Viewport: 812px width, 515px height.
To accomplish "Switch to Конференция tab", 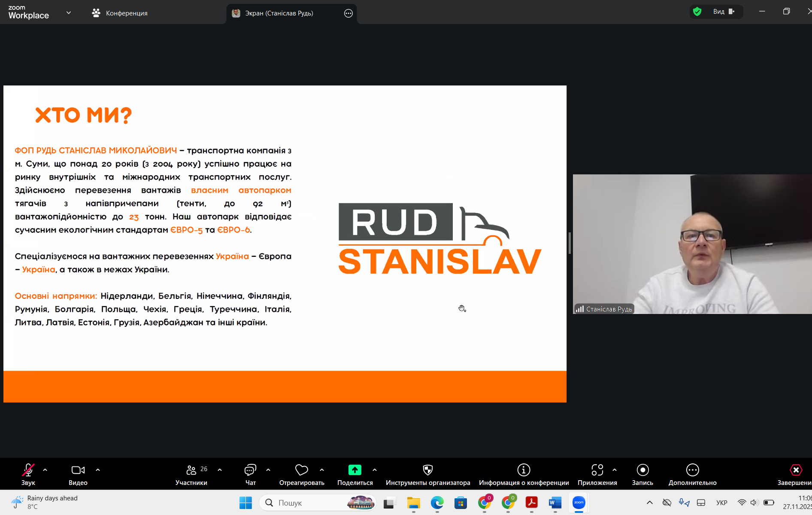I will tap(120, 13).
